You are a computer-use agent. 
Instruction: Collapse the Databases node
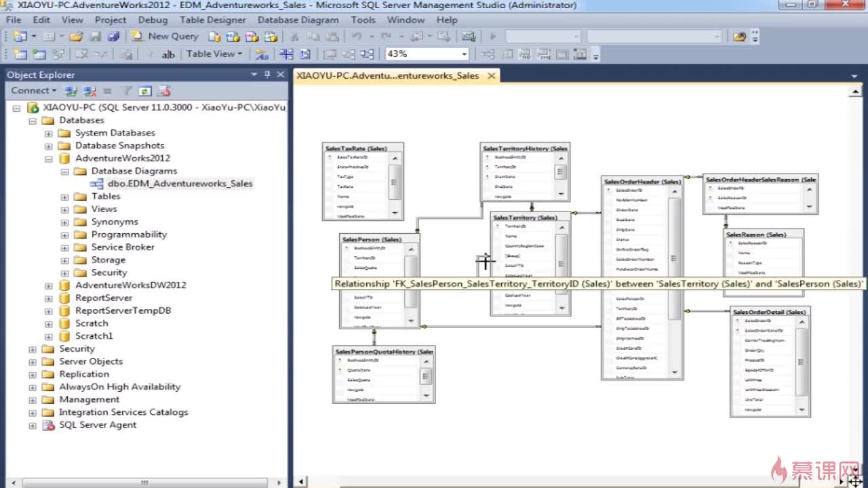tap(33, 121)
